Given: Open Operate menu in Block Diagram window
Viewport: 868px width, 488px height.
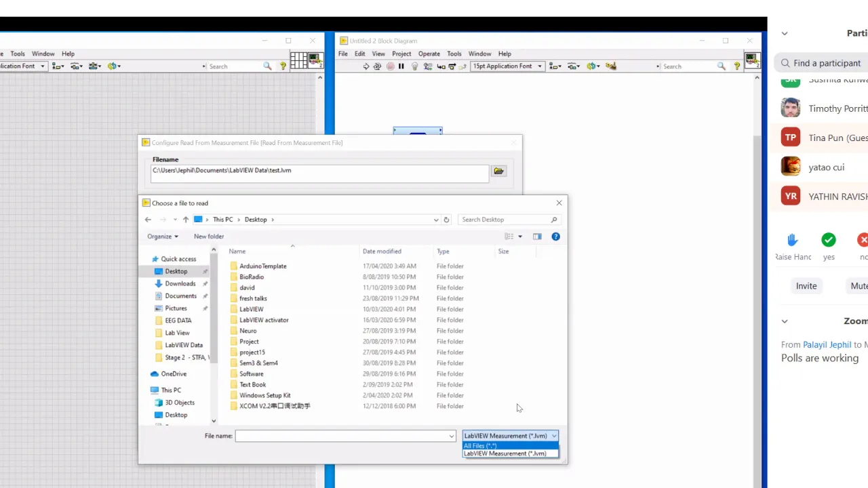Looking at the screenshot, I should click(429, 54).
